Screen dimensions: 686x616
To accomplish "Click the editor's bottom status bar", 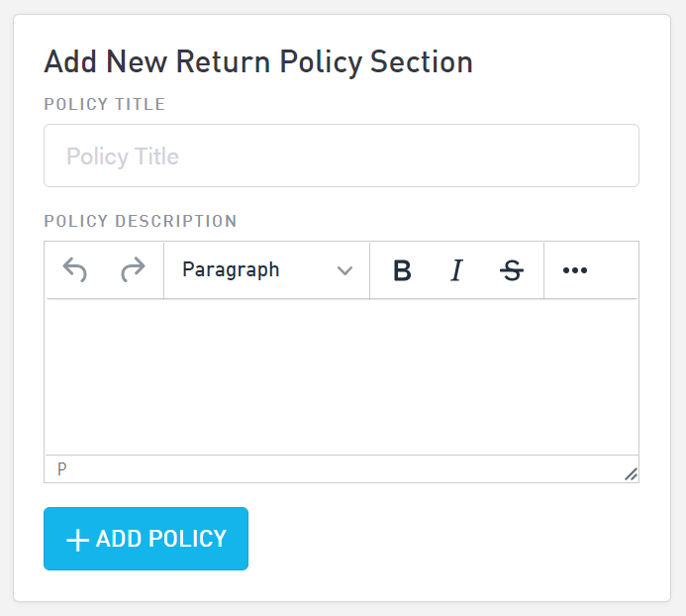I will click(337, 469).
